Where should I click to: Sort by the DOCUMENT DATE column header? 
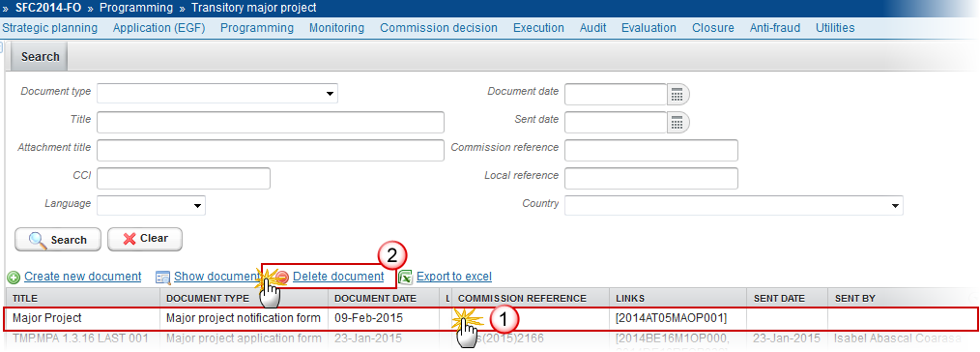pyautogui.click(x=385, y=298)
